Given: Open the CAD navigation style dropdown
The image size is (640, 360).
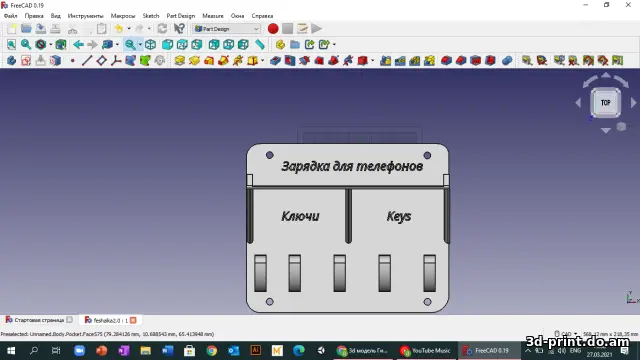Looking at the screenshot, I should (x=566, y=334).
